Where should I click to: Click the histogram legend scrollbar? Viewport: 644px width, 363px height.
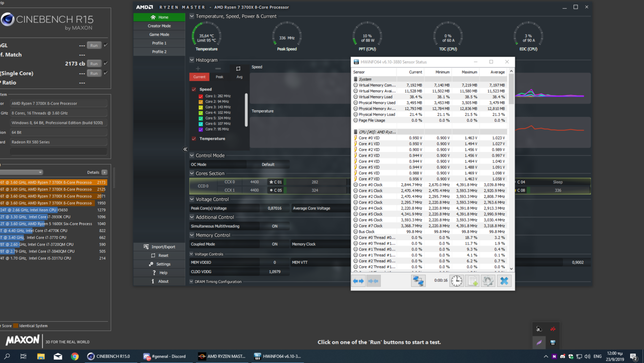(246, 110)
